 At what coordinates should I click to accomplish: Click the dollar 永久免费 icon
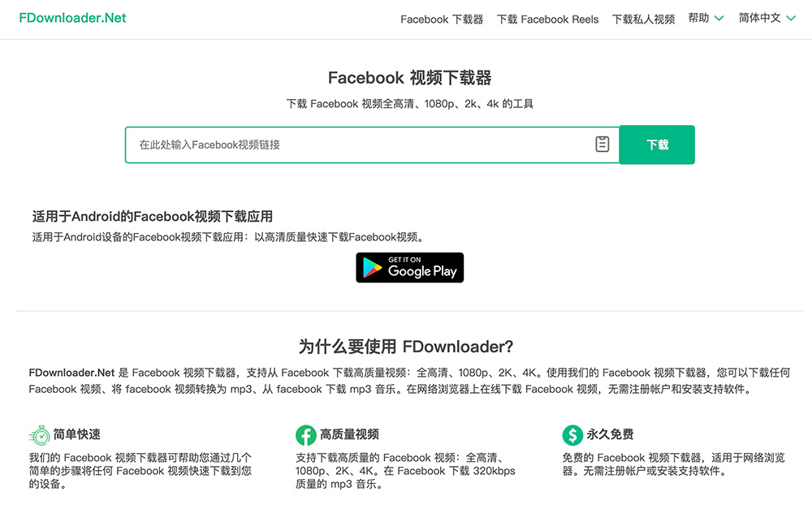point(572,435)
